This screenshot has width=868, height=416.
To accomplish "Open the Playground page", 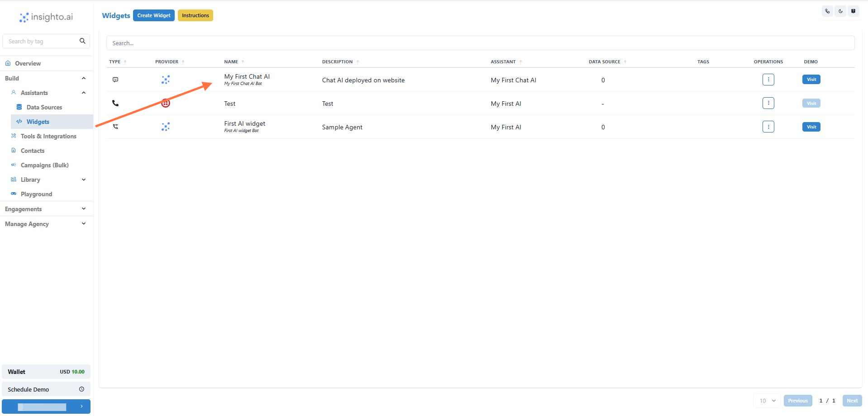I will (x=36, y=194).
